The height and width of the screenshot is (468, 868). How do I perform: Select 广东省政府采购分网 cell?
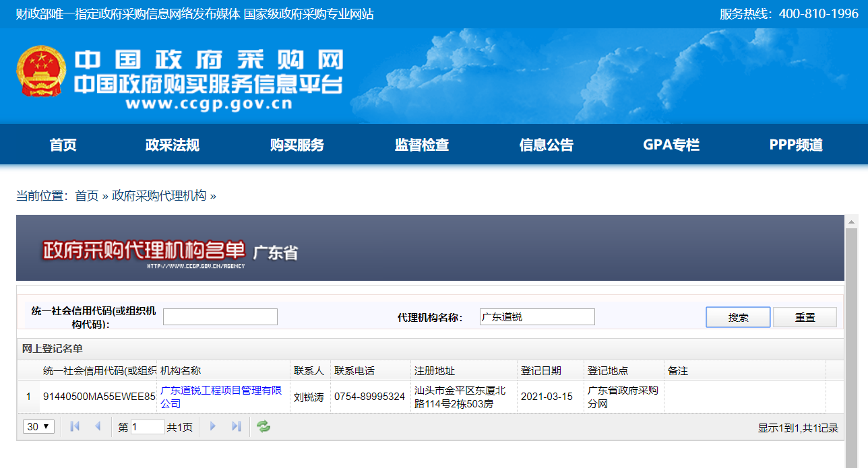pyautogui.click(x=623, y=397)
